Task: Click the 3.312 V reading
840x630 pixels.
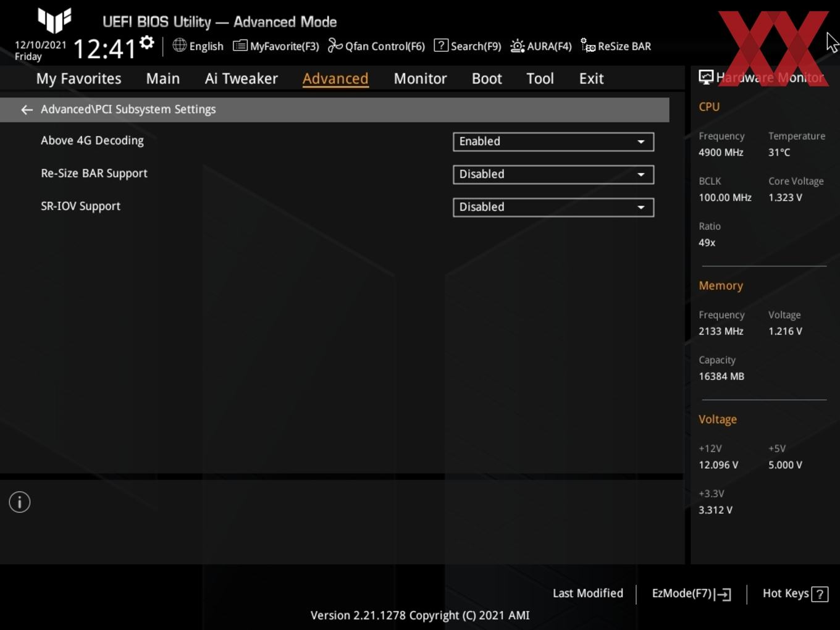Action: pyautogui.click(x=715, y=510)
